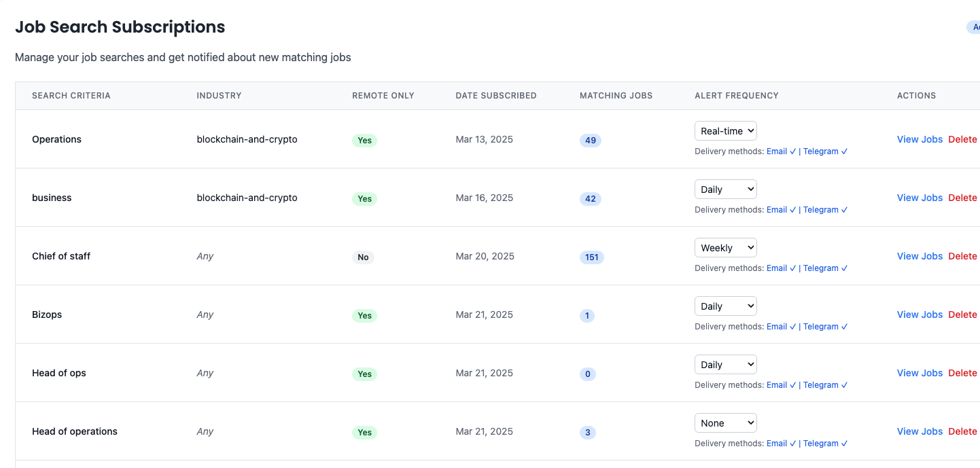Change the Daily alert frequency for business subscription

tap(725, 189)
